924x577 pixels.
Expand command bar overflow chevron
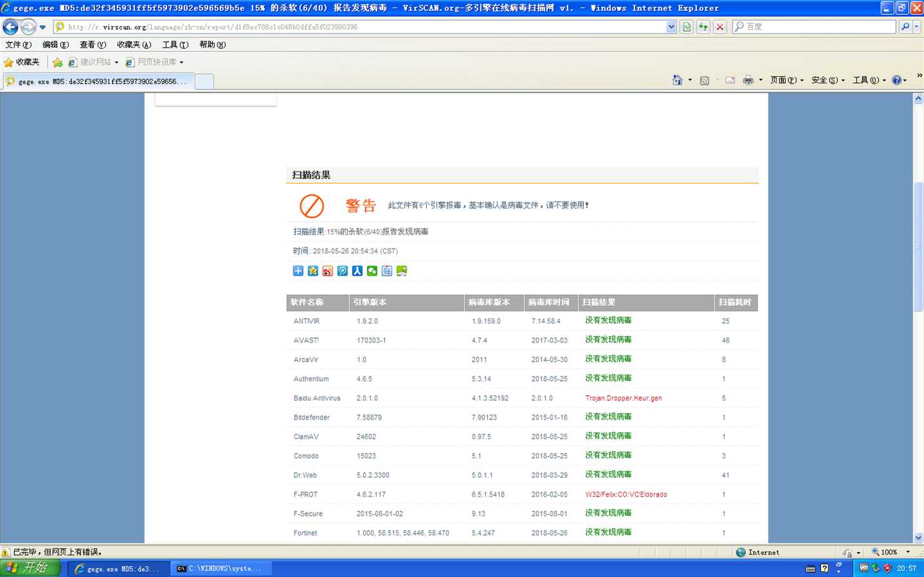tap(919, 76)
